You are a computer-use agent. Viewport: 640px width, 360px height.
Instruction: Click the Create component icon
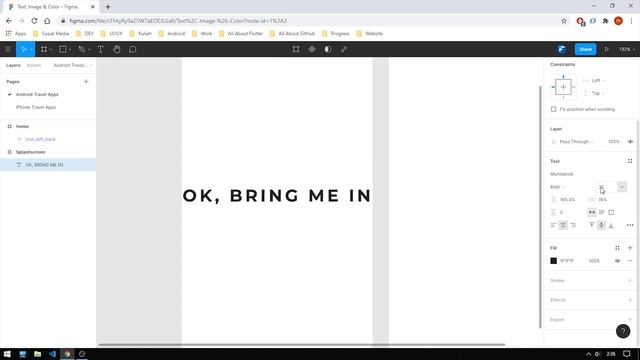tap(312, 49)
